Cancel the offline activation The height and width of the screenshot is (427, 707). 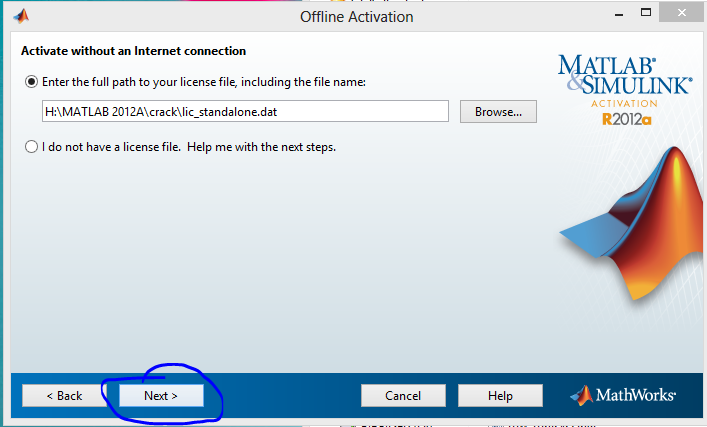click(403, 395)
